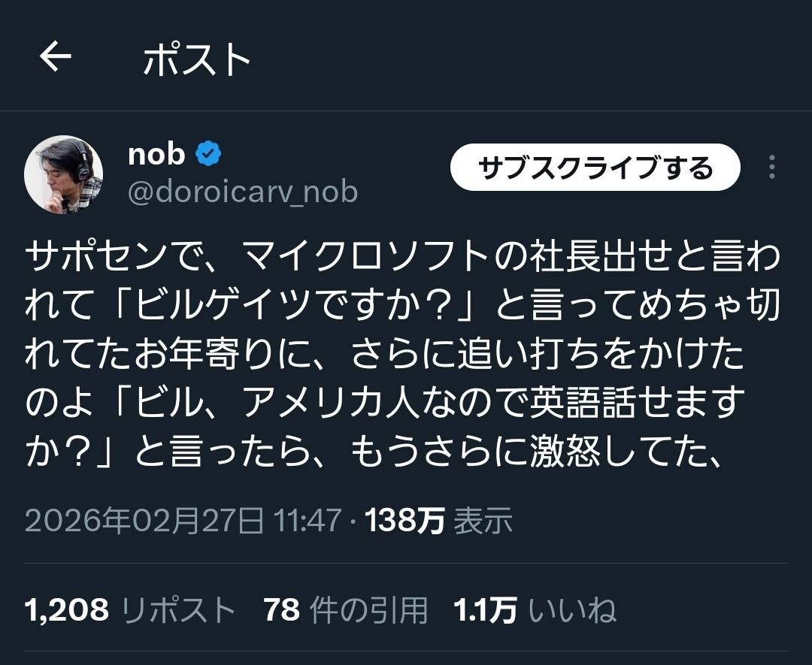The height and width of the screenshot is (665, 812).
Task: Open the three-dot more options menu
Action: coord(771,168)
